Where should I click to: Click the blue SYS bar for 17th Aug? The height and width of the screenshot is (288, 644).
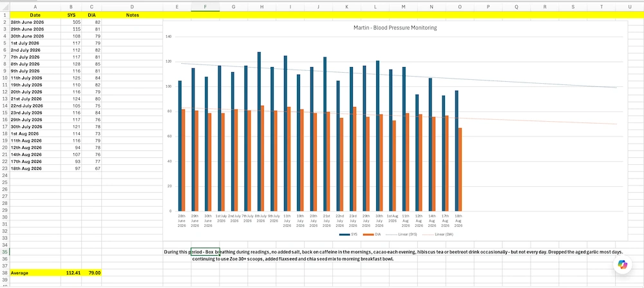444,153
